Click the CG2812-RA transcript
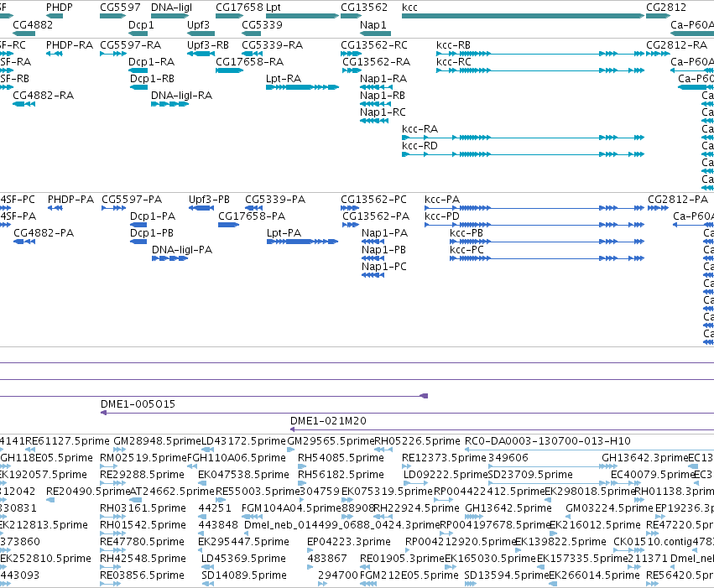 click(658, 54)
